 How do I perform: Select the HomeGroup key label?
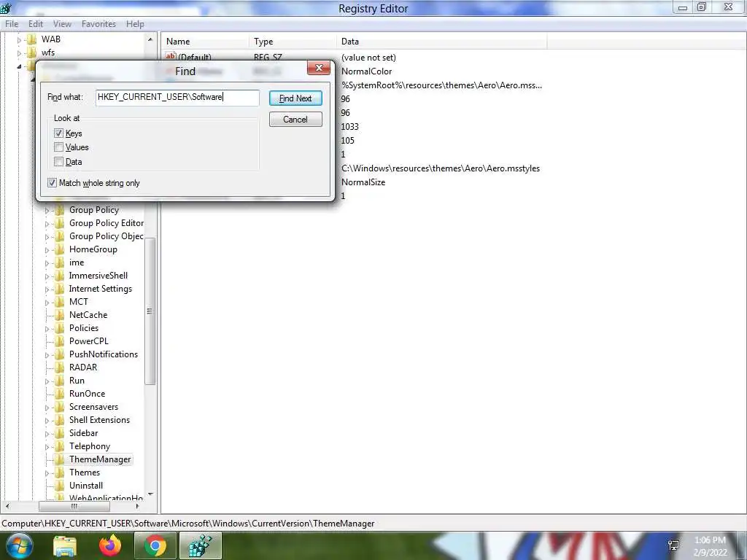coord(93,249)
